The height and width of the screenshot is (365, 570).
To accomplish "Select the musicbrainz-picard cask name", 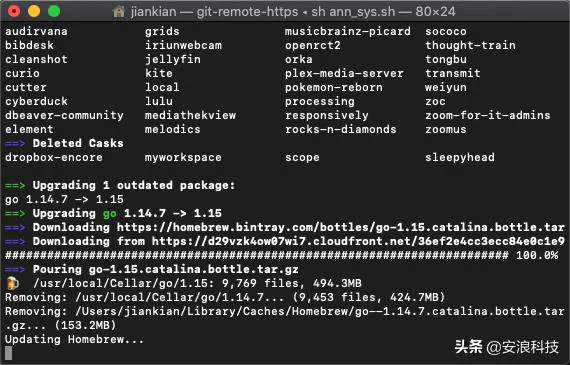I will 348,32.
